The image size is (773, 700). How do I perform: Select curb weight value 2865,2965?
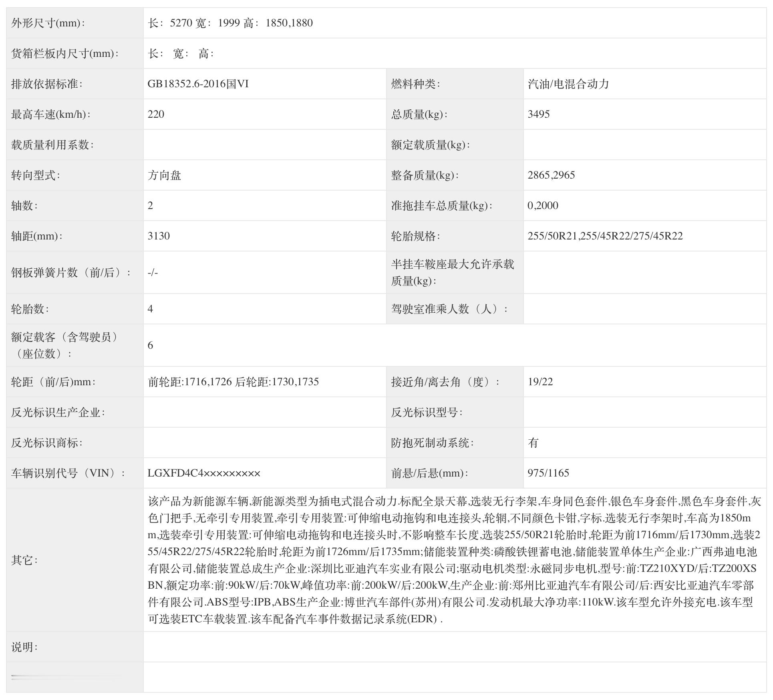(552, 175)
